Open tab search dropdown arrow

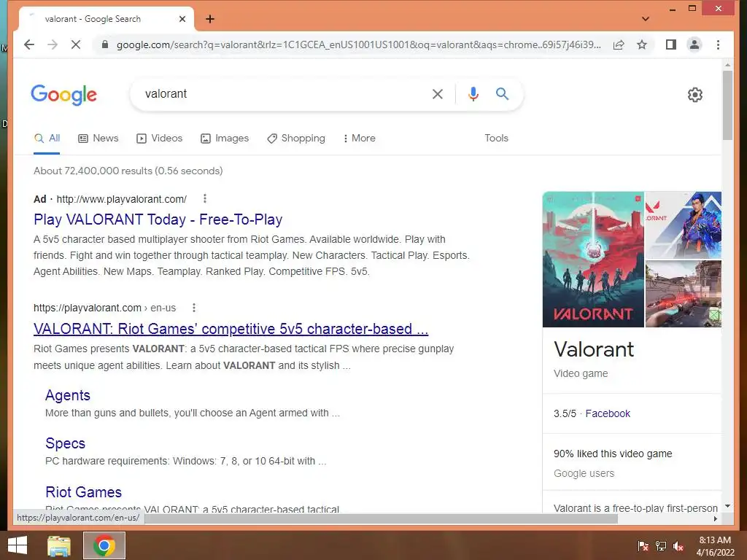646,19
